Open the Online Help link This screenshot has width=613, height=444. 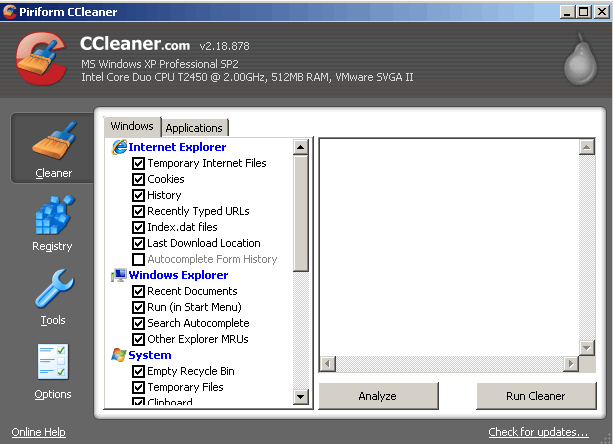click(38, 432)
